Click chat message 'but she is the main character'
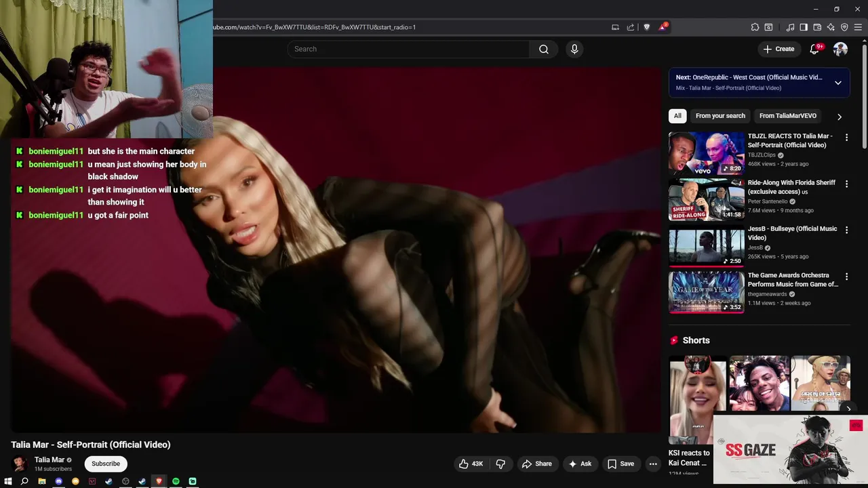Screen dimensions: 868x488 tap(141, 151)
